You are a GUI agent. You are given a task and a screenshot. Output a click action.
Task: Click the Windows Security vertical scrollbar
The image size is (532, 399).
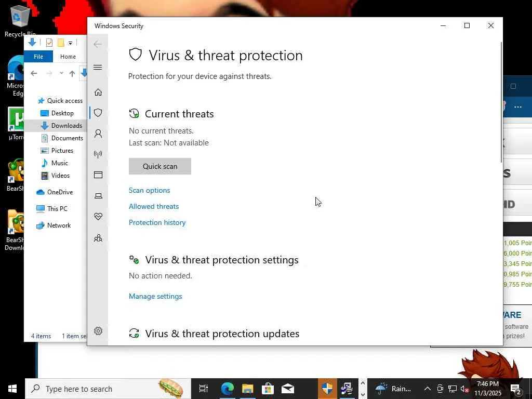click(x=501, y=102)
